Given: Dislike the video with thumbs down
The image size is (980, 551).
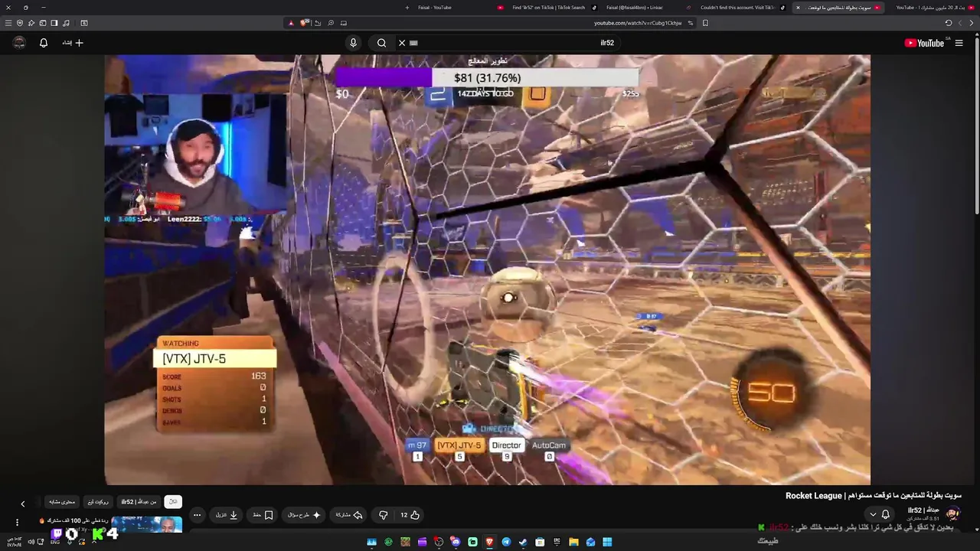Looking at the screenshot, I should (384, 515).
